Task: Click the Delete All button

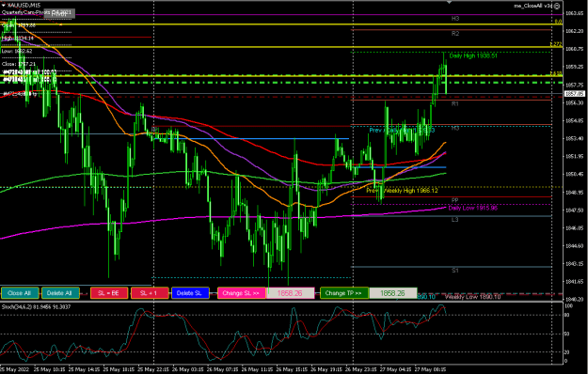Action: (x=60, y=293)
